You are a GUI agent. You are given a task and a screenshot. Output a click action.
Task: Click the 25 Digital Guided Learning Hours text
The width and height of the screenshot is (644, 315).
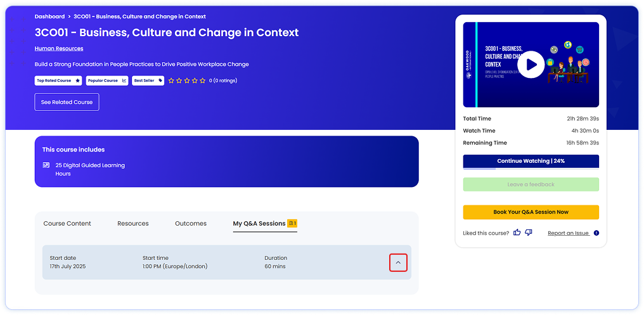[90, 169]
